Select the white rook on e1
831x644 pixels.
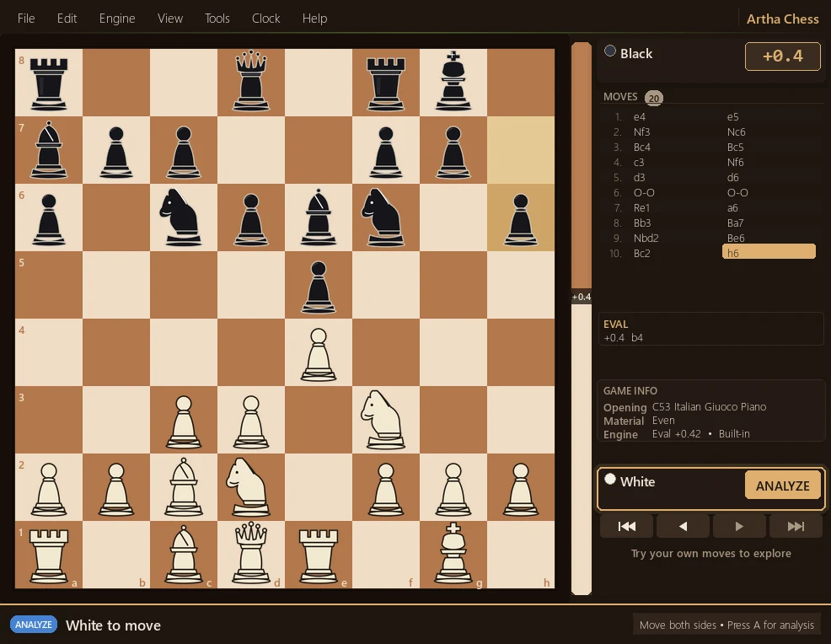tap(319, 555)
